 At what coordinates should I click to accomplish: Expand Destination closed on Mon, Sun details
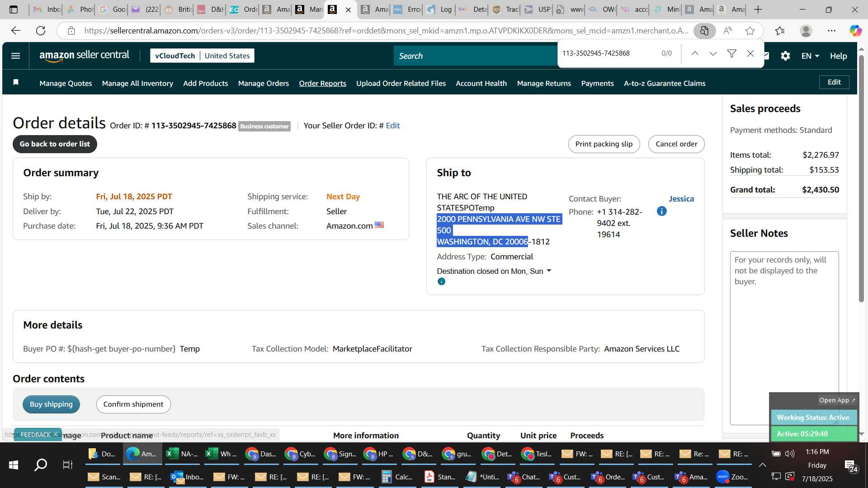click(494, 271)
